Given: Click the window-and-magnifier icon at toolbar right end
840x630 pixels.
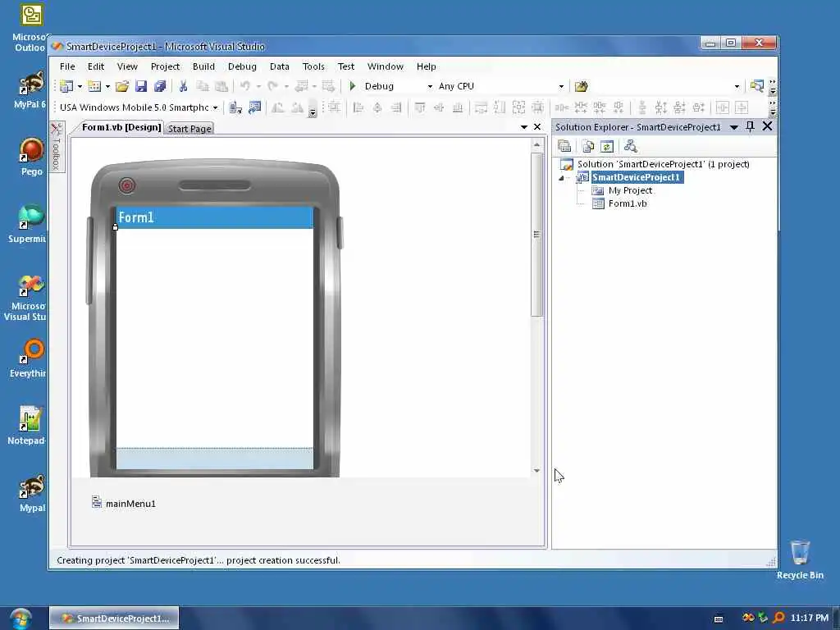Looking at the screenshot, I should [757, 86].
